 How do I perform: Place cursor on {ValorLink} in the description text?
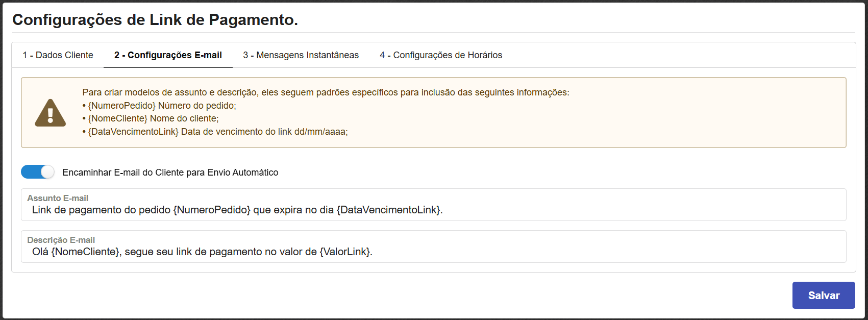[345, 252]
